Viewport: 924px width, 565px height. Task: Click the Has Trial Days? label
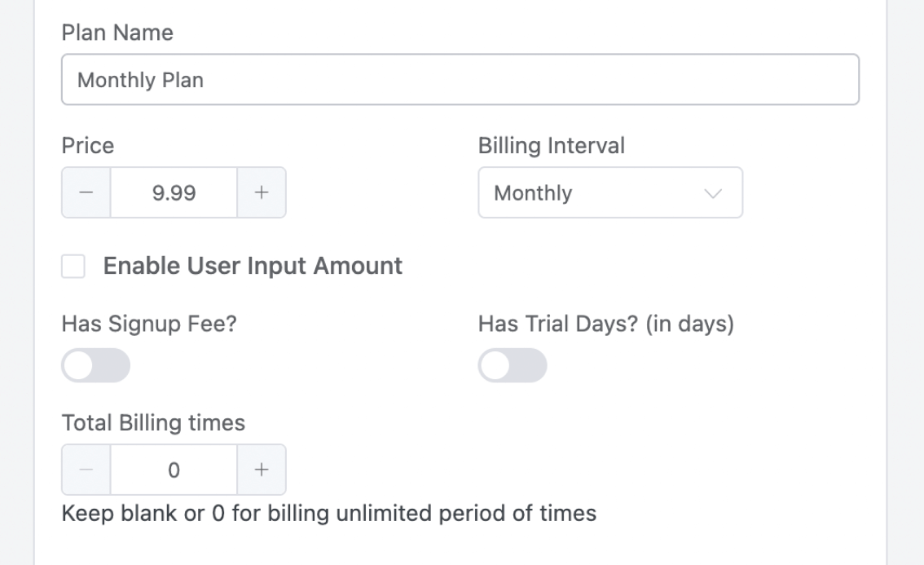tap(606, 324)
